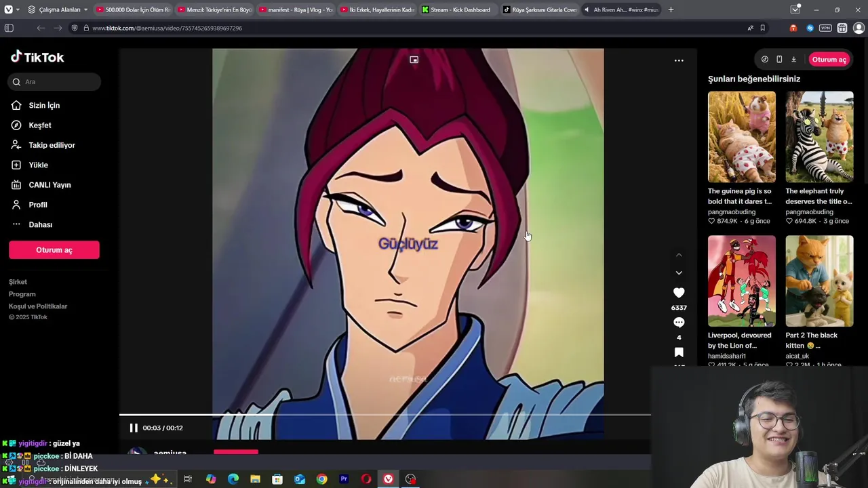Click the sidebar Oturum aç button
Screen dimensions: 868x488
tap(54, 250)
